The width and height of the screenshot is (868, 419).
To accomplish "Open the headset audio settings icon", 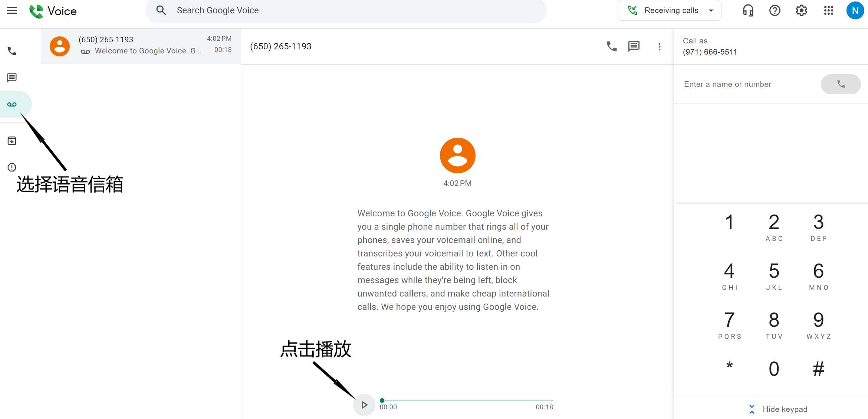I will coord(748,10).
